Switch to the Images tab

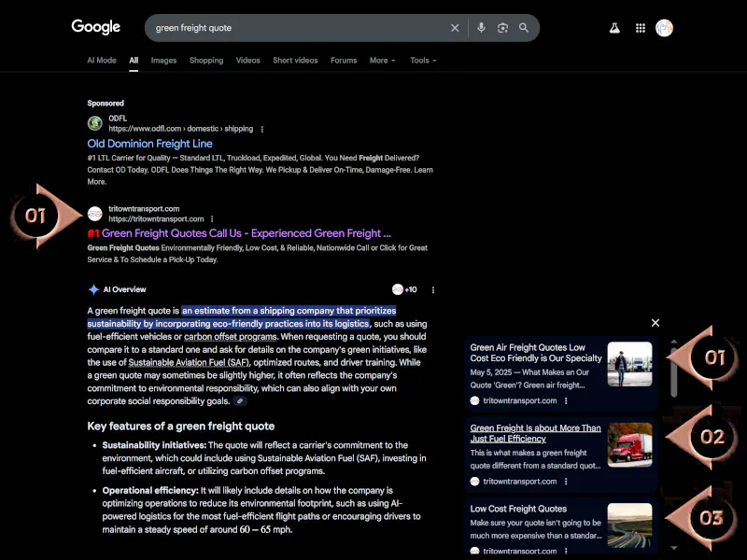163,61
